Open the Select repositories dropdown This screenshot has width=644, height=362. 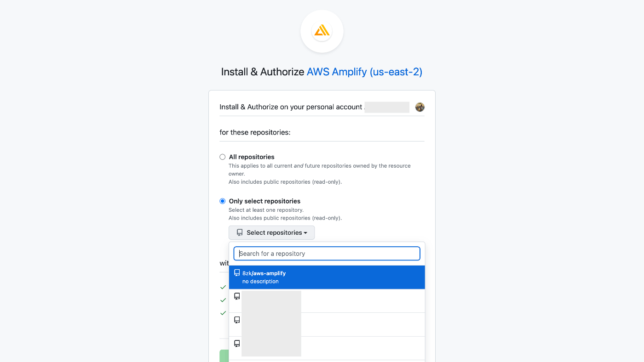click(272, 232)
